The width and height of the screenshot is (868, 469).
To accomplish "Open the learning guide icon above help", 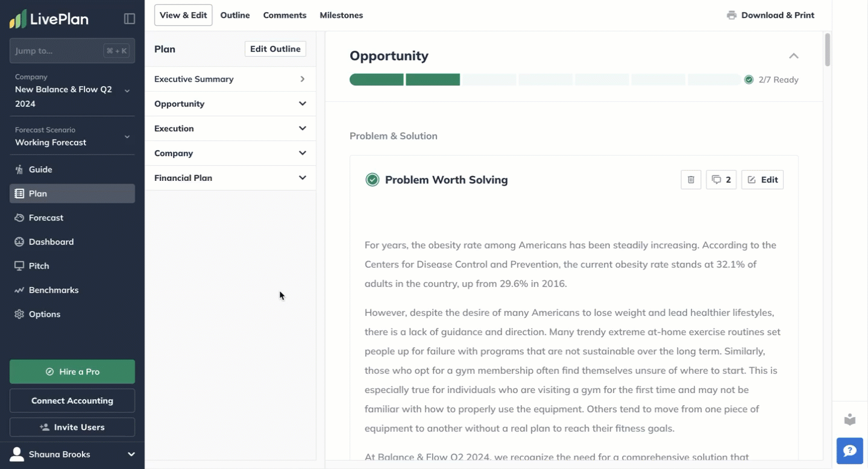I will pyautogui.click(x=850, y=420).
